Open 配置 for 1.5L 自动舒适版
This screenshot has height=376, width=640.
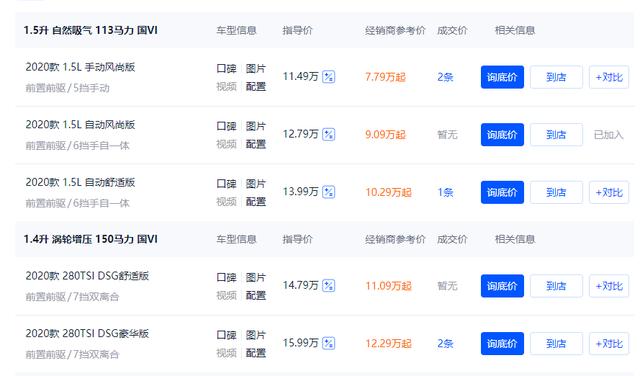(256, 202)
